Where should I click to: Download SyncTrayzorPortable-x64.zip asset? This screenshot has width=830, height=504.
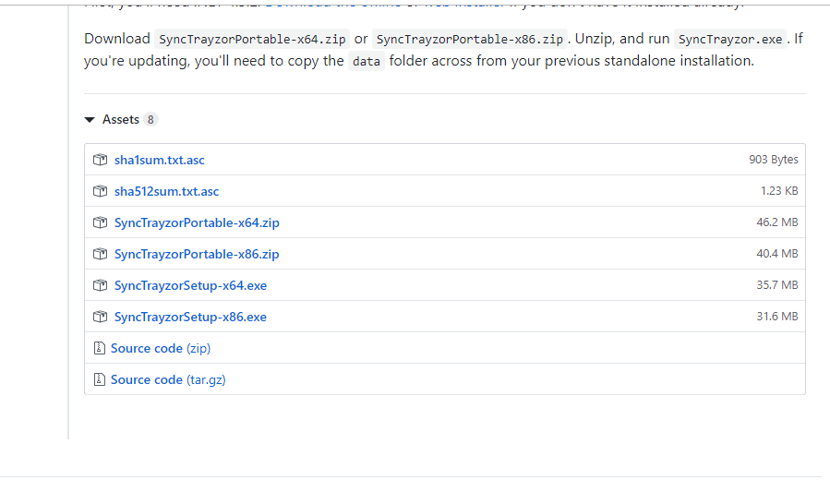point(197,222)
